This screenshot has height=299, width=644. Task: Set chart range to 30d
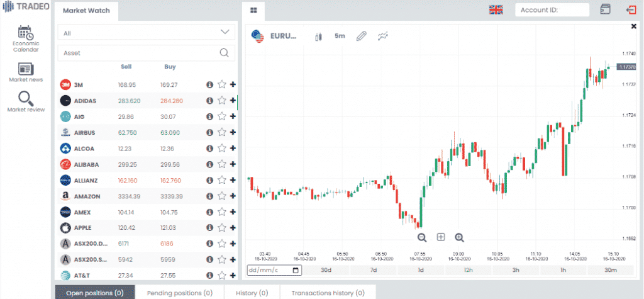pyautogui.click(x=326, y=270)
